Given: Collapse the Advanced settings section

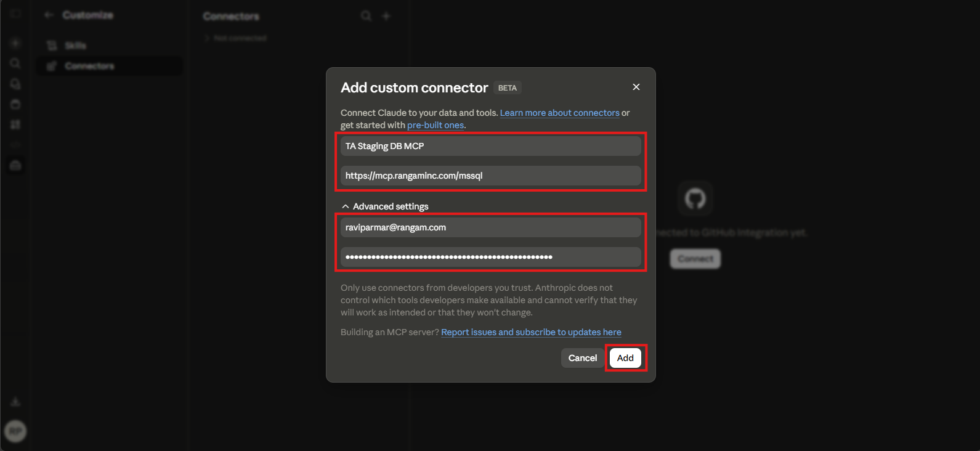Looking at the screenshot, I should (x=385, y=206).
